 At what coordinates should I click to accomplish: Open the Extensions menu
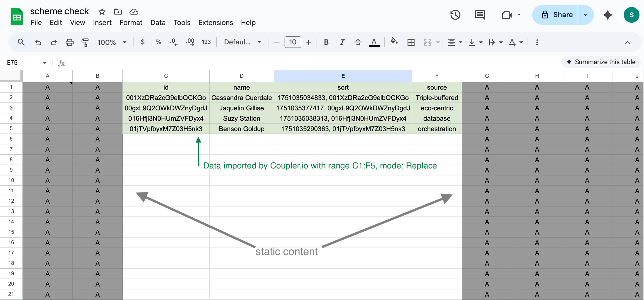tap(216, 23)
